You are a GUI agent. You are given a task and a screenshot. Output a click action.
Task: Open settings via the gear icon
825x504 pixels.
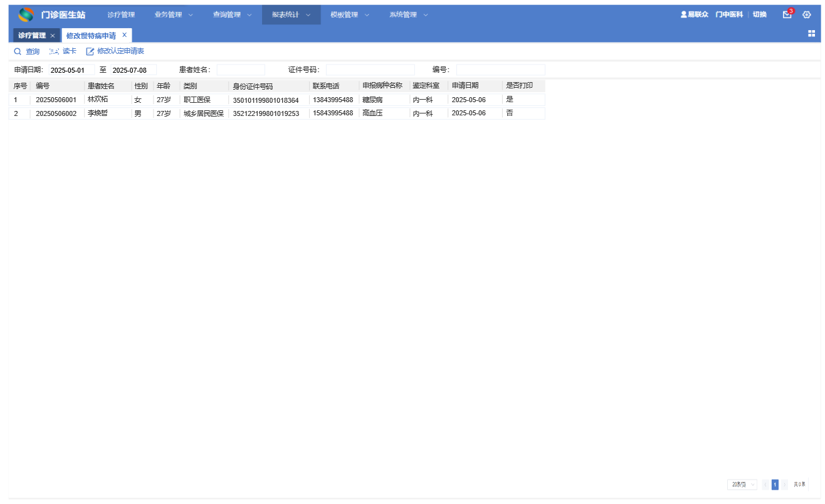click(x=807, y=14)
